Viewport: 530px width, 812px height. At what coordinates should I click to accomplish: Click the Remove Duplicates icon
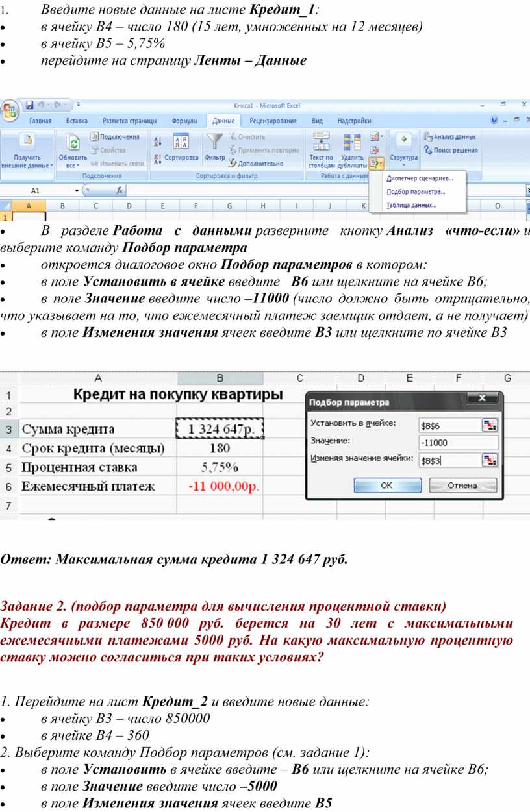pos(352,141)
